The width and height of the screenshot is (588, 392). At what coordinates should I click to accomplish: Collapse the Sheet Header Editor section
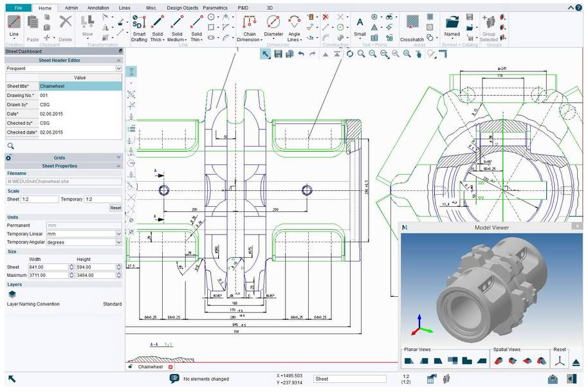point(118,60)
